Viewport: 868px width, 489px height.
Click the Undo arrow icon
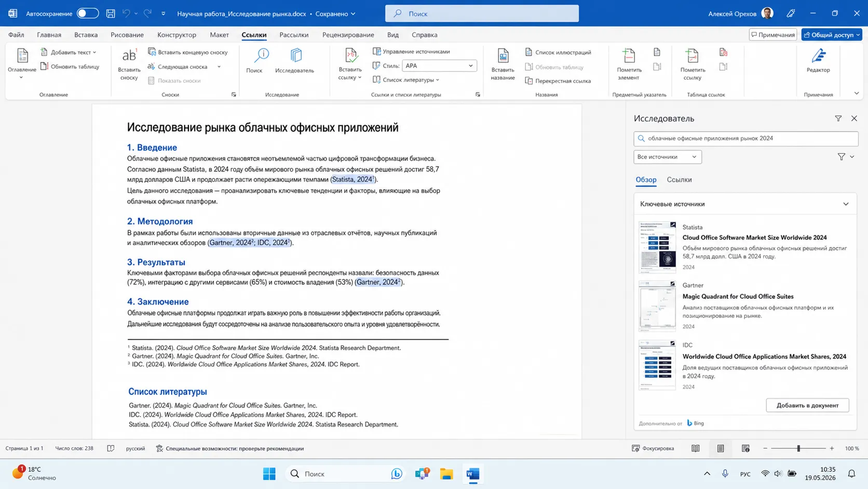126,14
